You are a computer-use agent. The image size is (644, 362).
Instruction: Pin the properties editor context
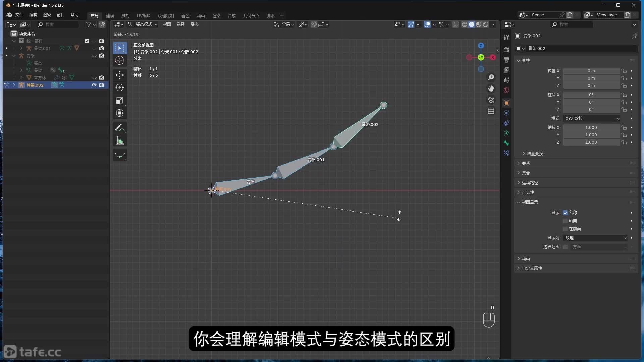pyautogui.click(x=634, y=36)
